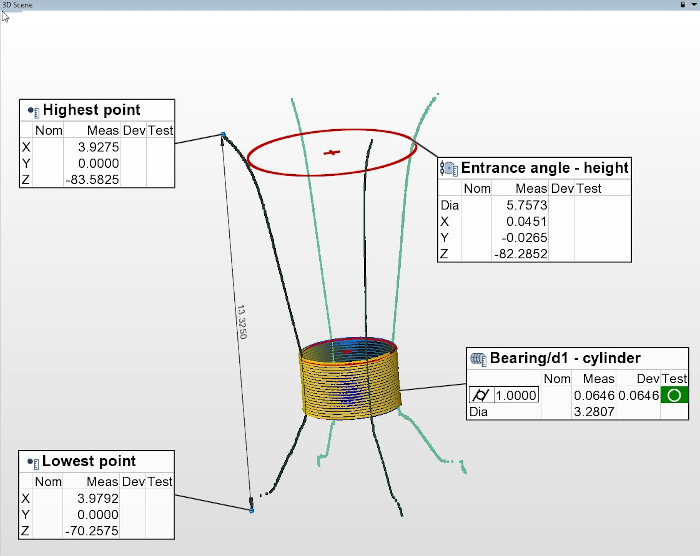Click the Entrance angle circle feature icon
Screen dimensions: 700x556
click(x=450, y=169)
